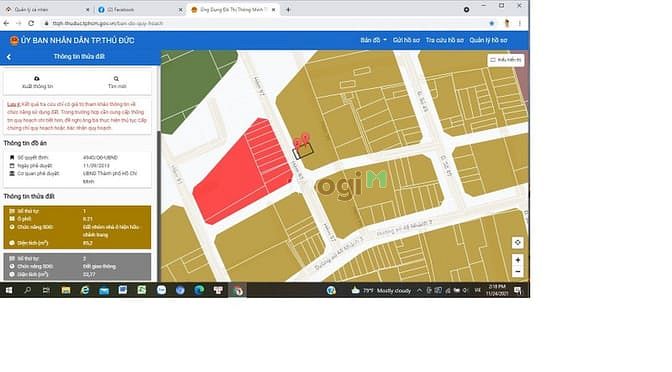Open the Windows Start menu
This screenshot has width=672, height=372.
click(9, 290)
